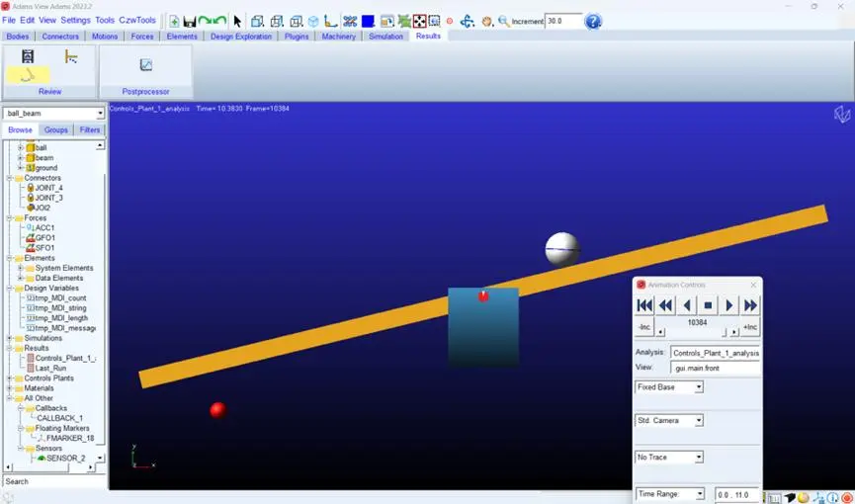Screen dimensions: 855x504
Task: Click the animation filmstrip icon in Review
Action: click(28, 56)
